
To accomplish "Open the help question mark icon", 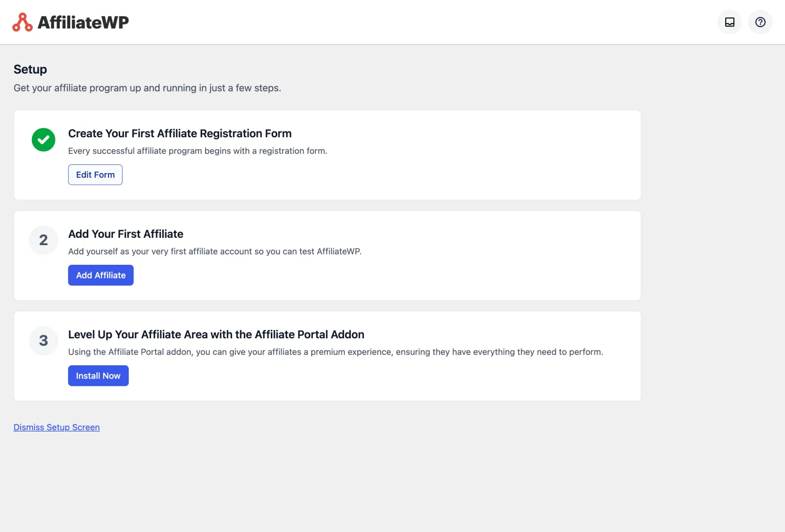I will tap(760, 22).
